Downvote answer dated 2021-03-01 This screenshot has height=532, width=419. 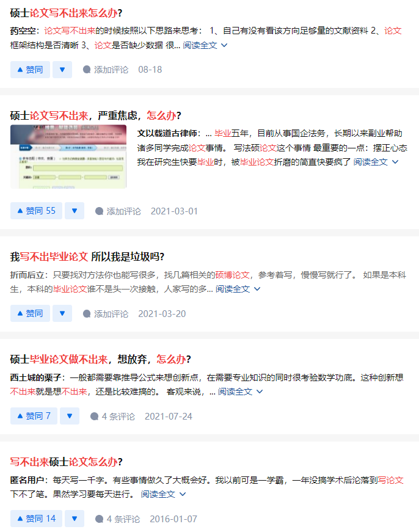click(75, 211)
